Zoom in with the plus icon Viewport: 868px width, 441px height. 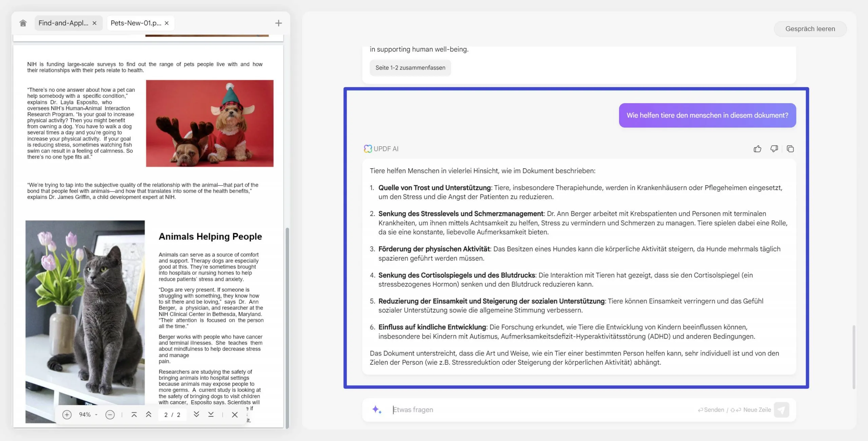pyautogui.click(x=67, y=415)
